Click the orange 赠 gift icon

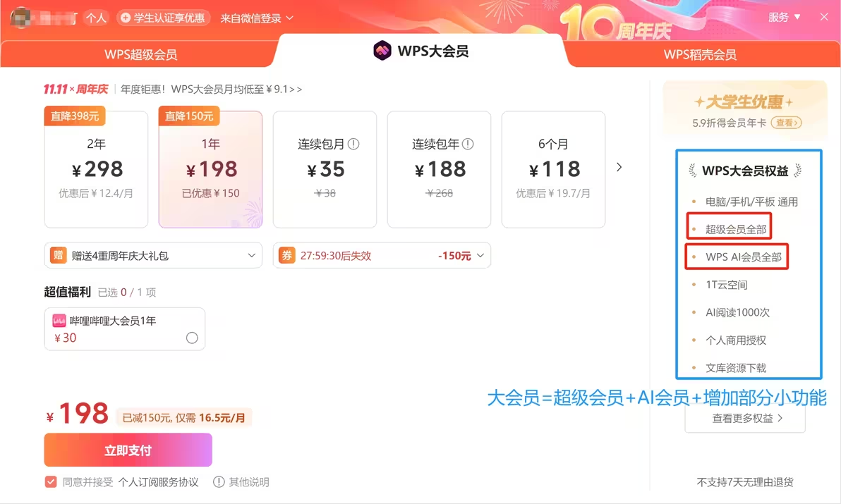click(x=58, y=255)
